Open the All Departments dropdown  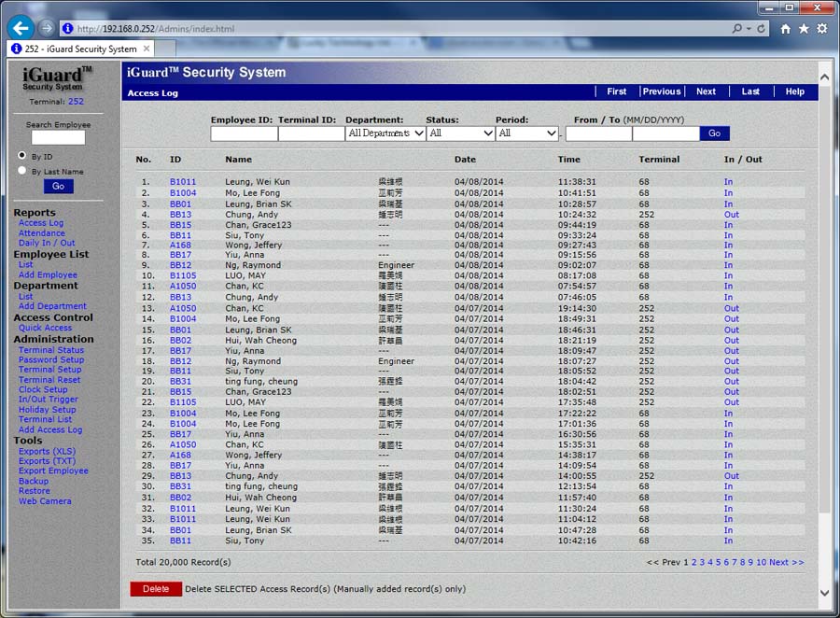pos(385,133)
